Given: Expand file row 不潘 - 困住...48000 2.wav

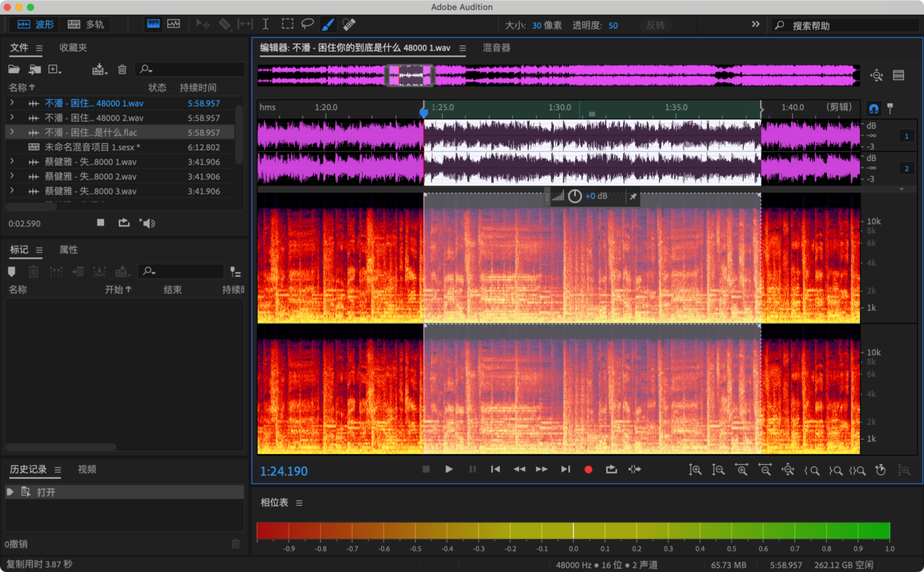Looking at the screenshot, I should pyautogui.click(x=12, y=118).
